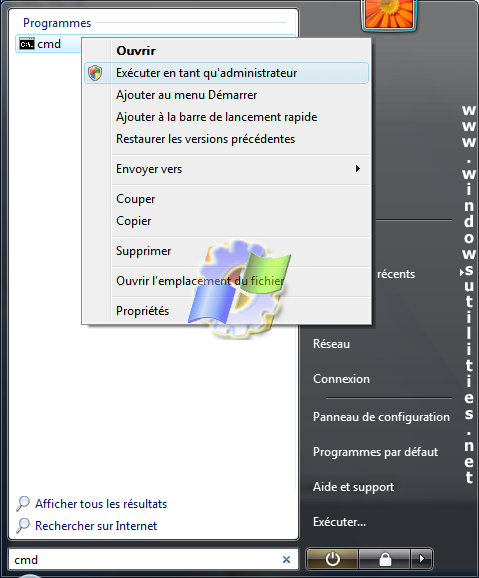The image size is (479, 578).
Task: Open shutdown options arrow next to lock
Action: tap(421, 559)
